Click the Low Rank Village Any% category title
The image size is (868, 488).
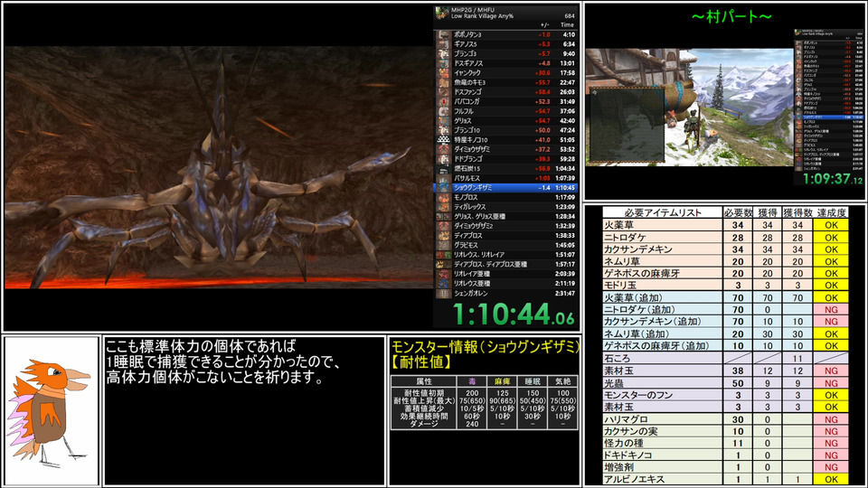tap(482, 16)
